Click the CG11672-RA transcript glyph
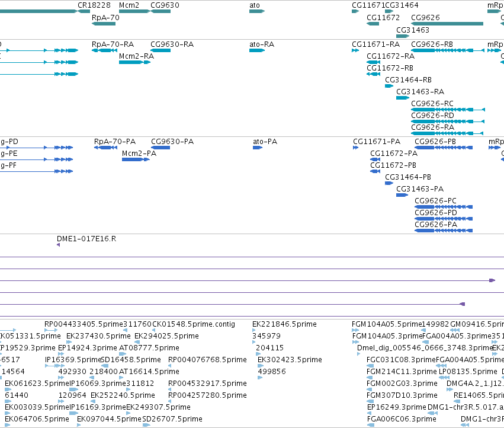Screen dimensions: 504x428 [x=373, y=62]
